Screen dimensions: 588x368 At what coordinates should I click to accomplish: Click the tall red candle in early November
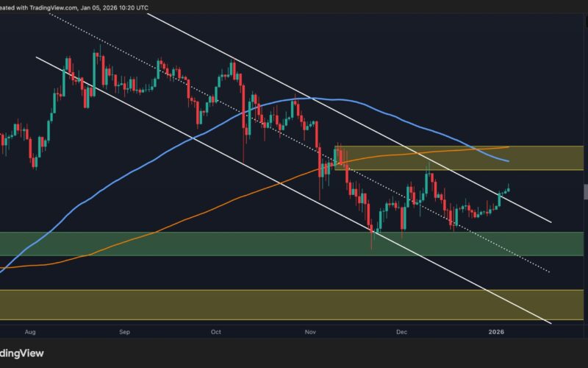pos(320,169)
